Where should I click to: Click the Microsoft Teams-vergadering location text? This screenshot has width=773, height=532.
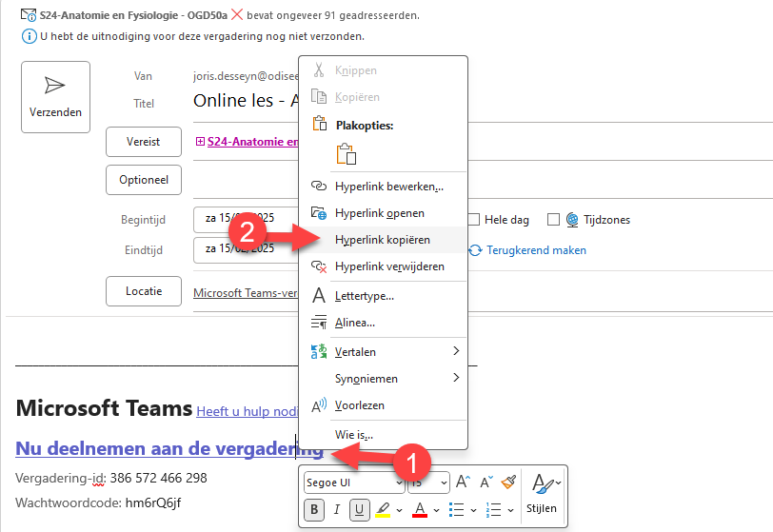tap(246, 293)
